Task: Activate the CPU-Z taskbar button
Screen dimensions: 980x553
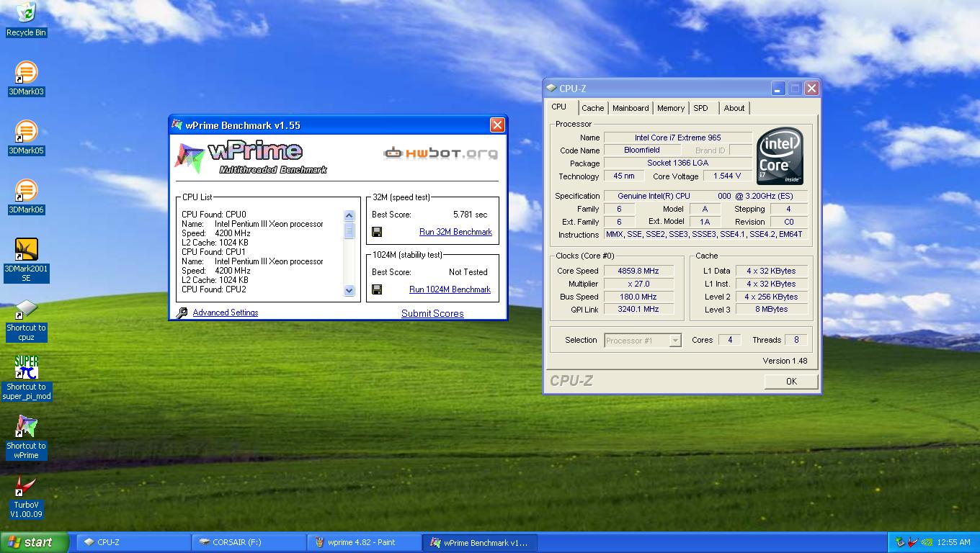Action: point(133,542)
